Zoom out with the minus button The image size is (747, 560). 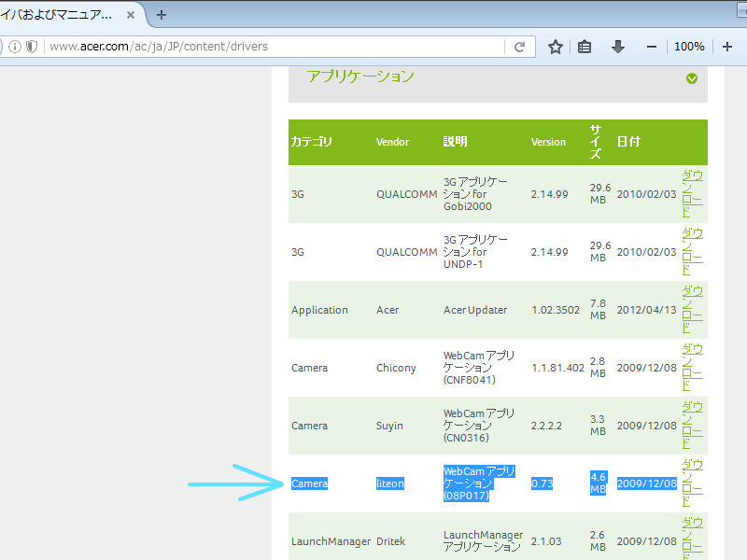pos(652,47)
